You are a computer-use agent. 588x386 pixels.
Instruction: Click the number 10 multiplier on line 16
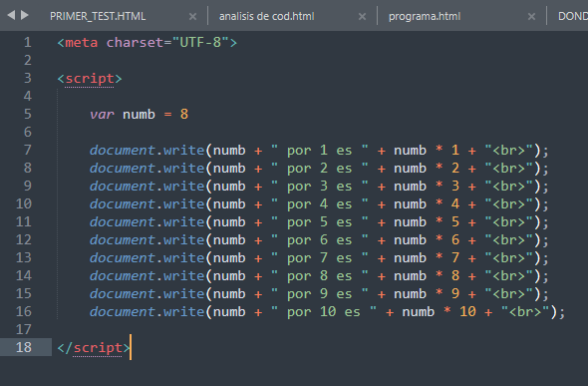click(x=467, y=312)
